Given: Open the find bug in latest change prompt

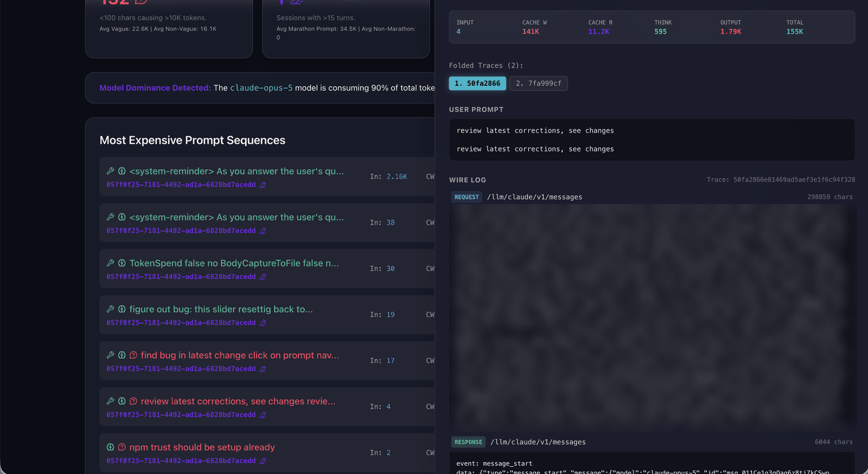Looking at the screenshot, I should [x=240, y=355].
